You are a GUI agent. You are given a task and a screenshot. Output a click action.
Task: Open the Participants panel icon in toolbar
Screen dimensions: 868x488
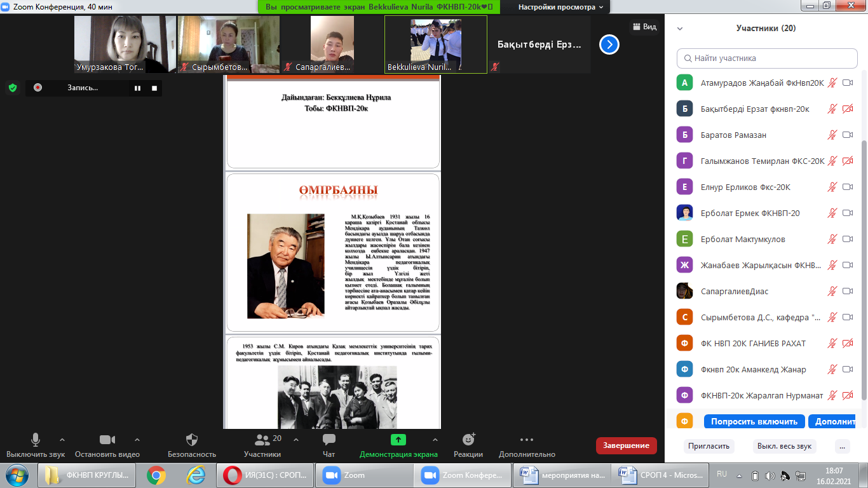(262, 440)
